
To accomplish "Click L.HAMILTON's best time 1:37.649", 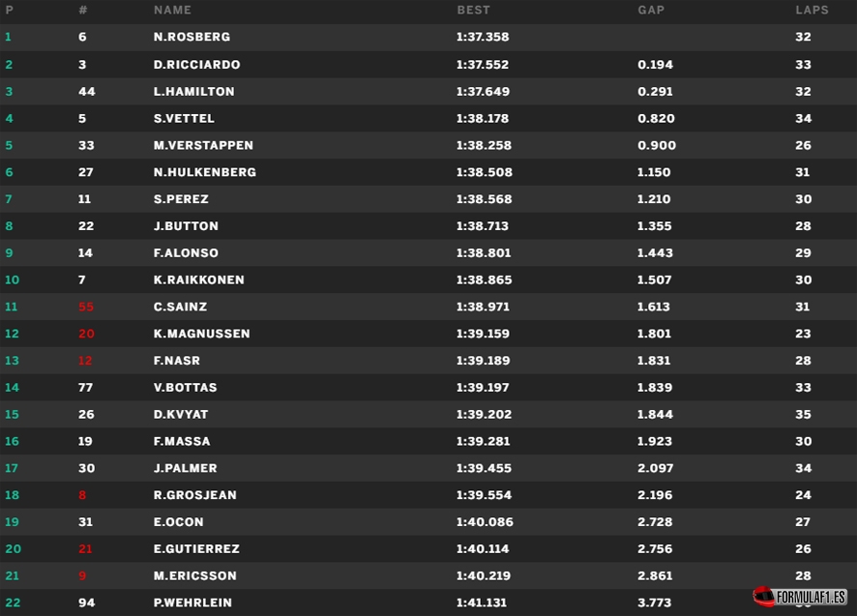I will coord(483,91).
